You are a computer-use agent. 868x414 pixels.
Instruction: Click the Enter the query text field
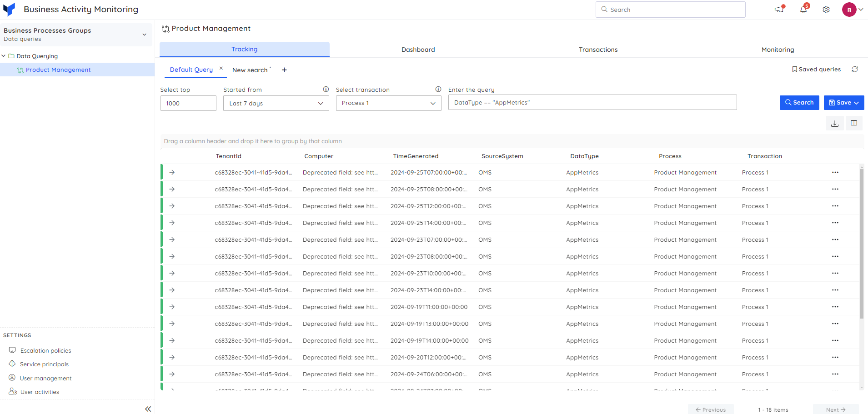pos(592,102)
